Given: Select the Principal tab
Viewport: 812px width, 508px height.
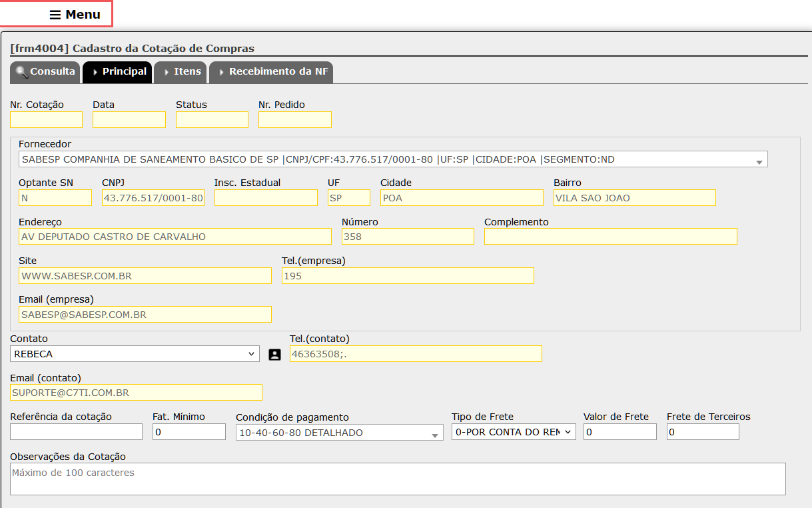Looking at the screenshot, I should pos(117,72).
